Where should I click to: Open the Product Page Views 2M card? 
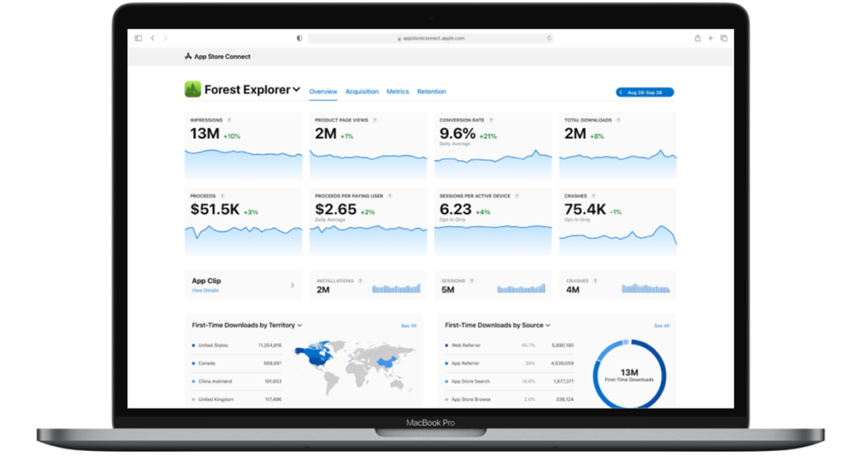pyautogui.click(x=368, y=146)
